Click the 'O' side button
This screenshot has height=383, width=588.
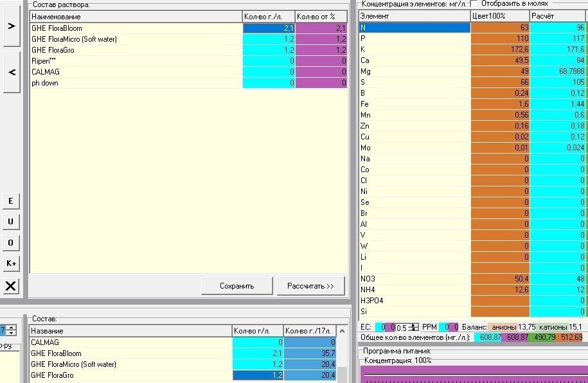pyautogui.click(x=11, y=243)
